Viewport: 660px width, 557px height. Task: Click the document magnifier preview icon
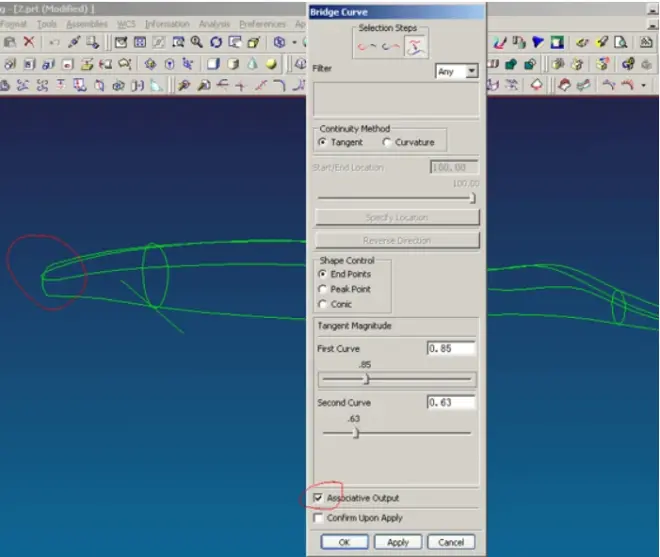coord(620,42)
